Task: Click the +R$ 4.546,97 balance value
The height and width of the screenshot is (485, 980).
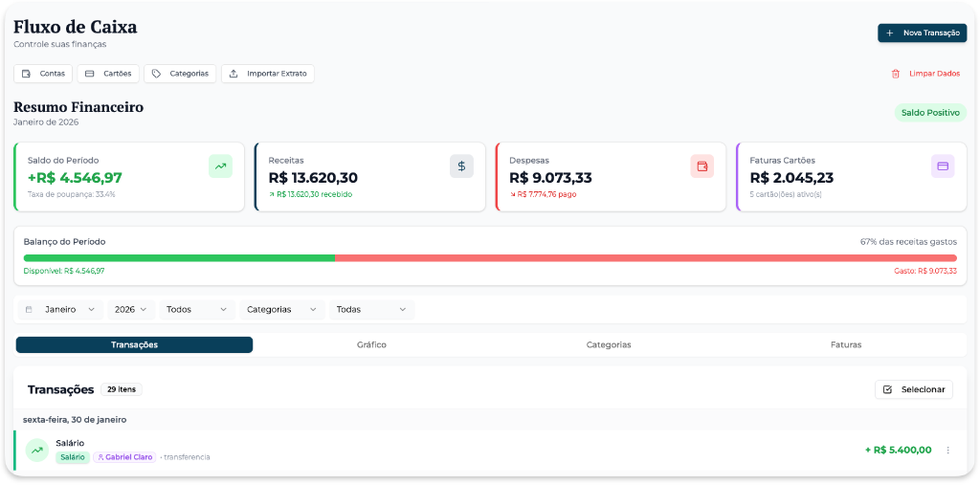Action: click(x=75, y=178)
